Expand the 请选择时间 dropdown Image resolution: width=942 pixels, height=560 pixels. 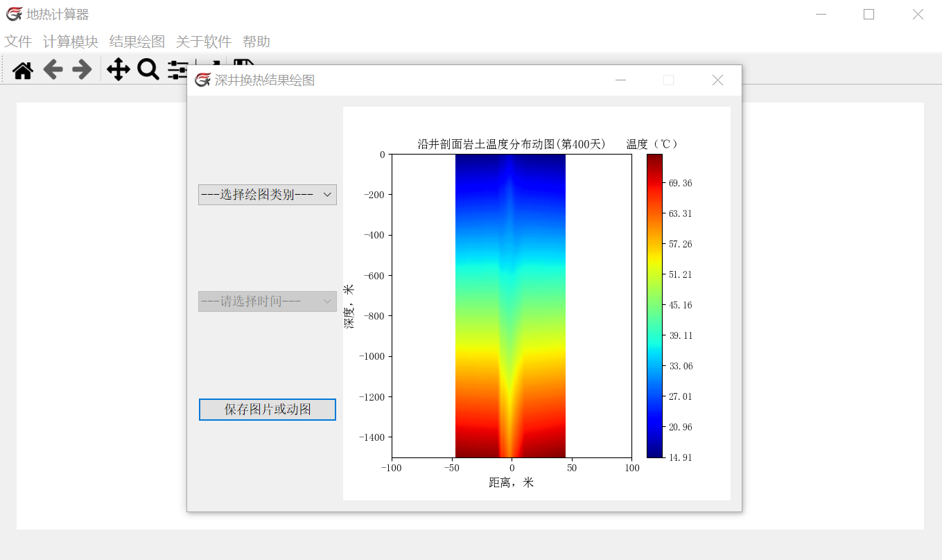coord(268,301)
